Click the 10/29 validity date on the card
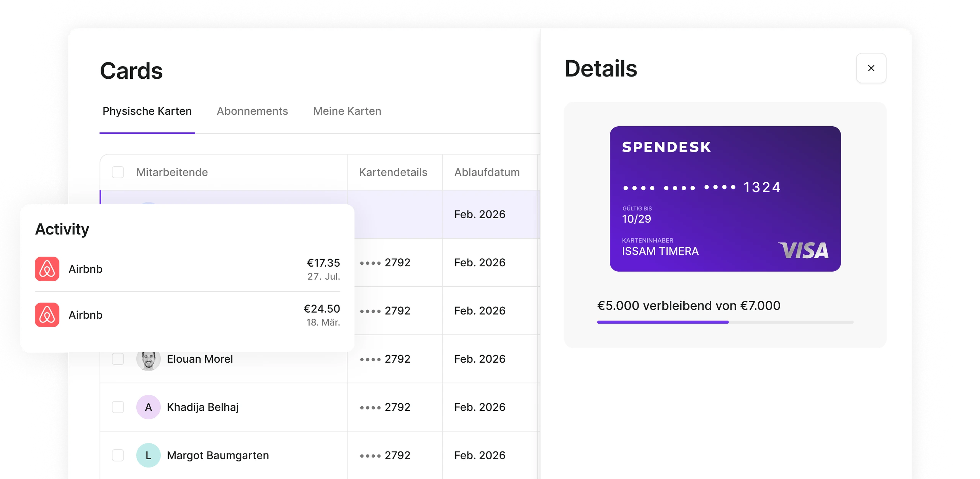This screenshot has height=479, width=980. 636,219
